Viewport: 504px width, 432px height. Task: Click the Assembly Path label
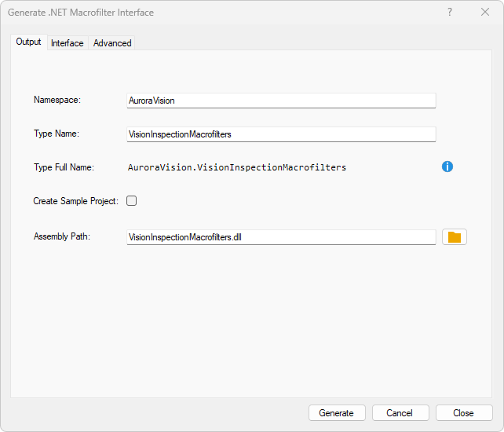click(x=62, y=236)
